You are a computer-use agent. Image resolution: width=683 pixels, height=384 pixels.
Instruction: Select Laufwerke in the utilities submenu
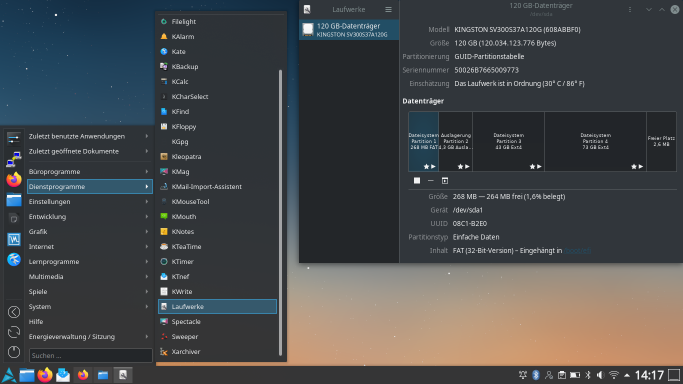click(x=217, y=307)
